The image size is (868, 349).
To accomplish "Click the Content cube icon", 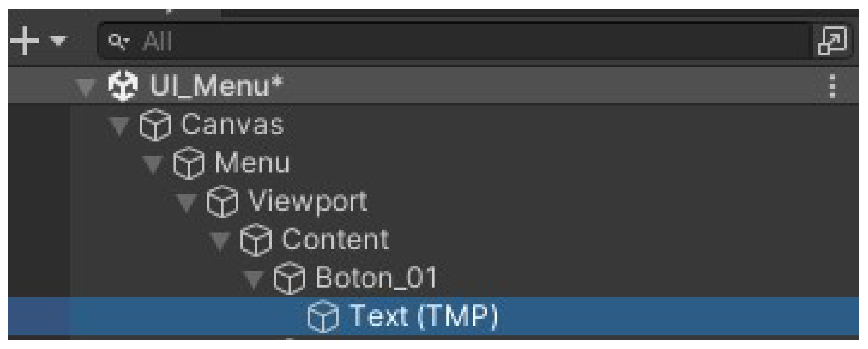I will (x=256, y=240).
